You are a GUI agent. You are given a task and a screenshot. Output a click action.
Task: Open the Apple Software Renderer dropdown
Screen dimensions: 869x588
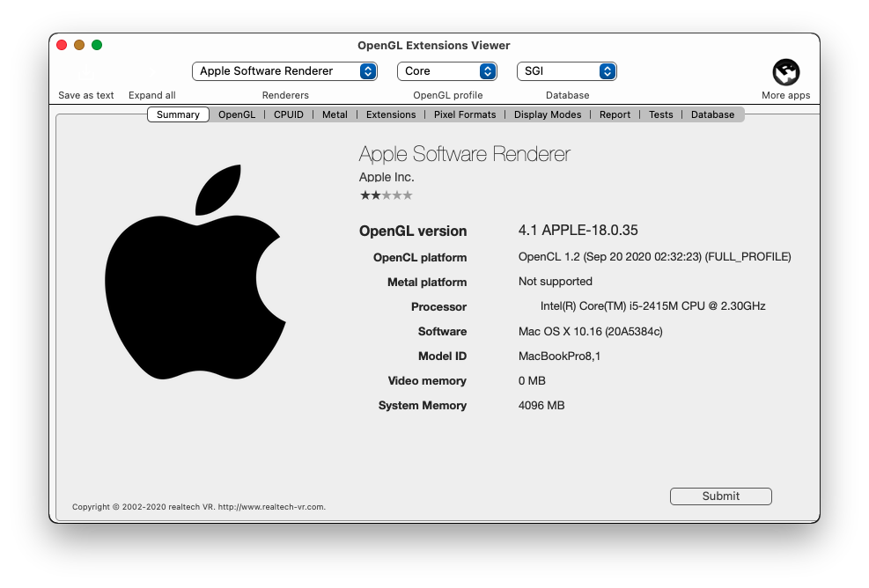[x=285, y=71]
